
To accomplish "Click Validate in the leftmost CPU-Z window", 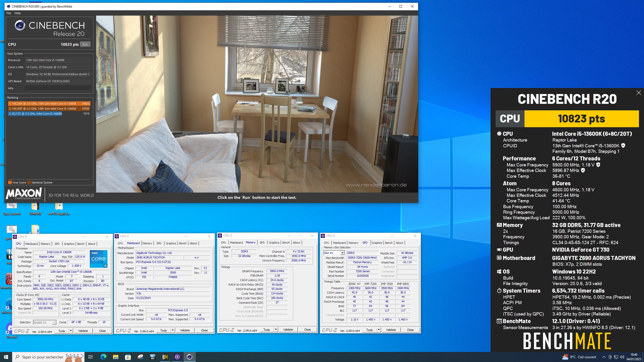I will [x=83, y=331].
